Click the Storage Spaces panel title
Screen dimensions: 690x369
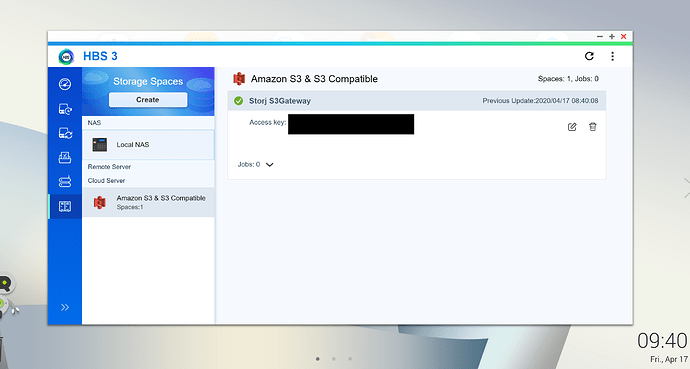(148, 81)
